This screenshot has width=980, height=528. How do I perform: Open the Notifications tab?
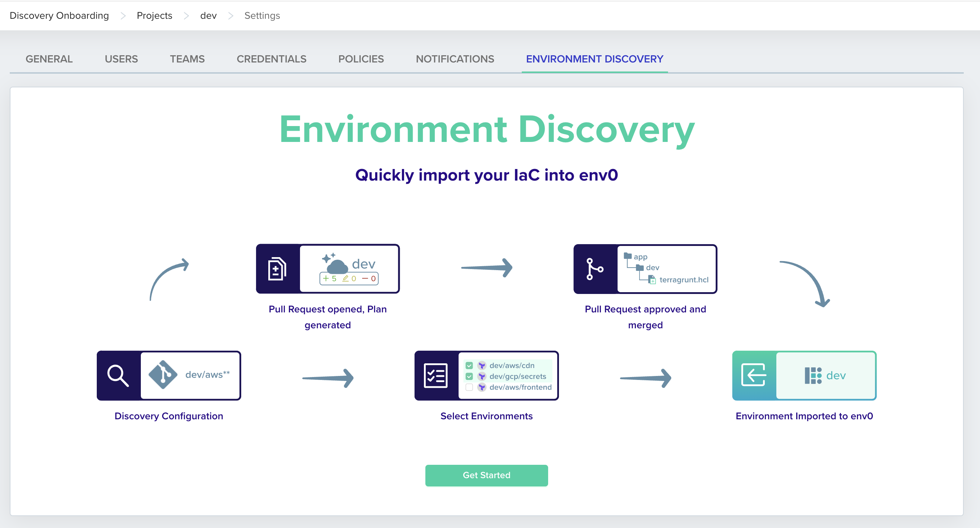click(455, 59)
